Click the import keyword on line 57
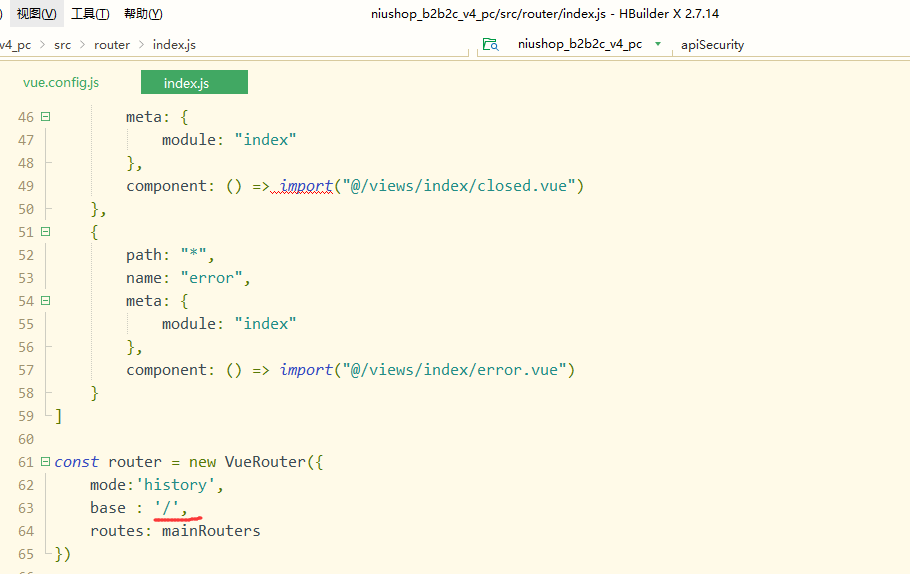The height and width of the screenshot is (574, 910). [x=306, y=370]
